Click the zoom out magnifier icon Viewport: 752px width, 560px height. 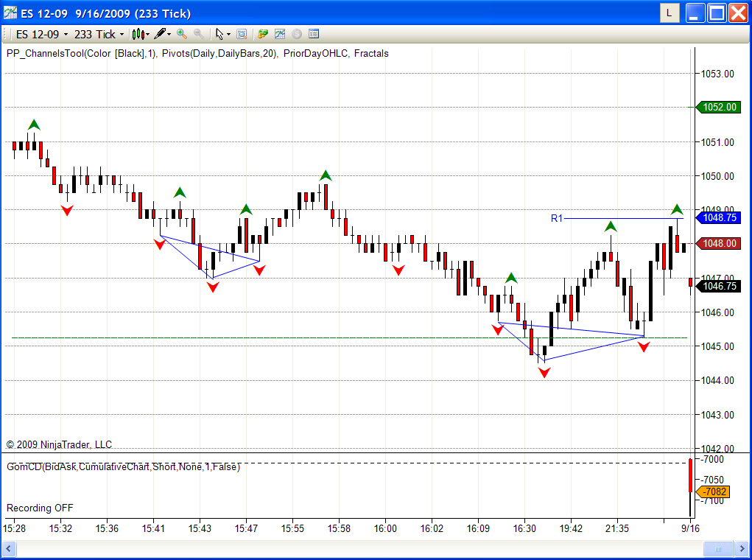pos(199,34)
